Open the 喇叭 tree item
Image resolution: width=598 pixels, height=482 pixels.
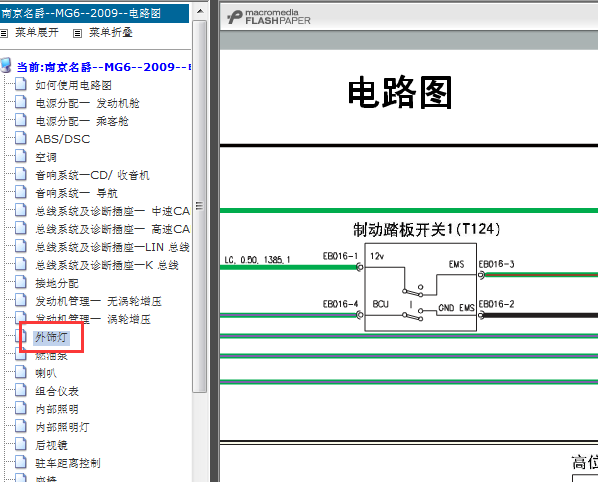[46, 373]
